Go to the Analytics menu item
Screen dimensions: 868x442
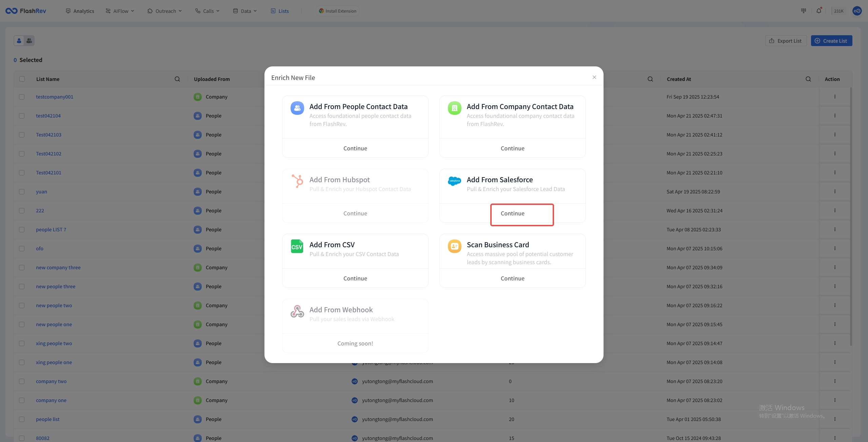pos(80,11)
